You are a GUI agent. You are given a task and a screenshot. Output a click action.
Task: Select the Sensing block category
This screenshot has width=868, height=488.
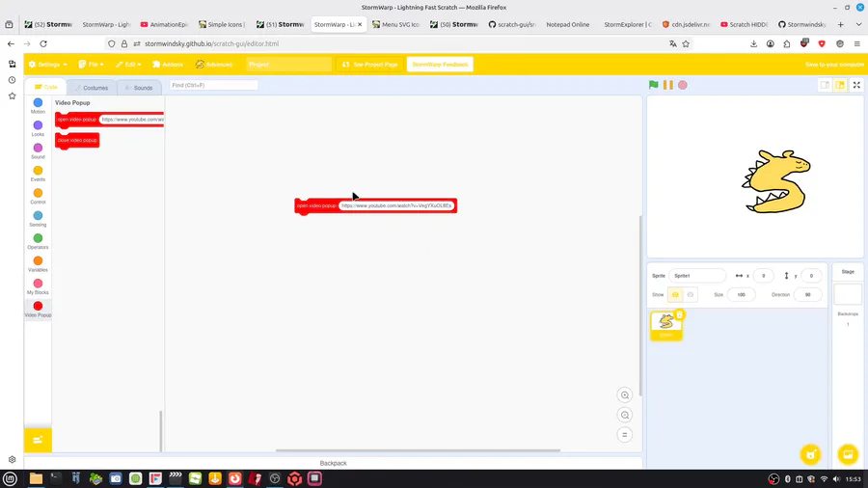[x=38, y=220]
